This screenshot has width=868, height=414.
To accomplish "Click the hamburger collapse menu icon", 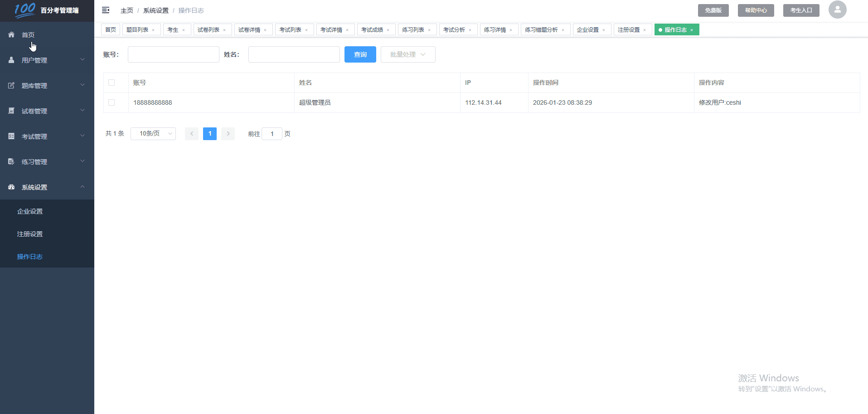I will 106,10.
